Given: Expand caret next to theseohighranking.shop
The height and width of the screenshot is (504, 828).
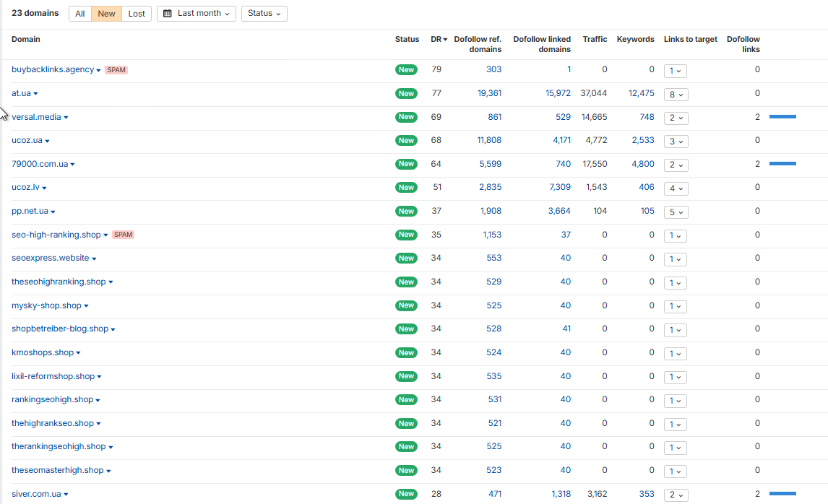Looking at the screenshot, I should [111, 282].
